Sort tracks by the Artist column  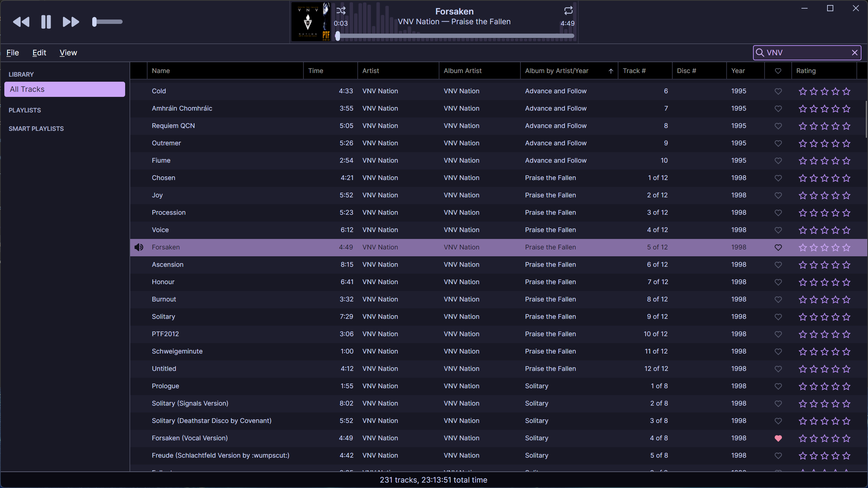[398, 71]
